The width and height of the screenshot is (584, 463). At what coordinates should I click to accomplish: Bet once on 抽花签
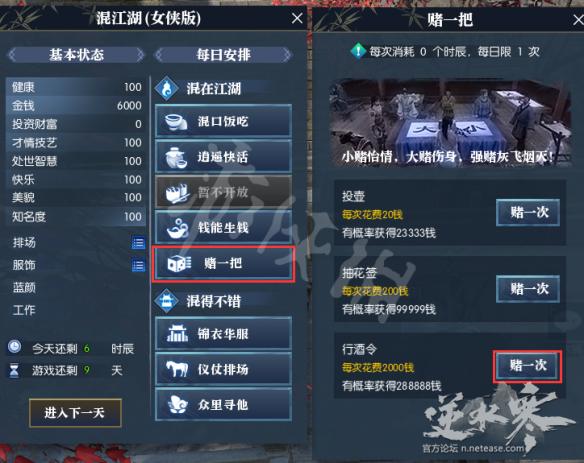pos(528,289)
